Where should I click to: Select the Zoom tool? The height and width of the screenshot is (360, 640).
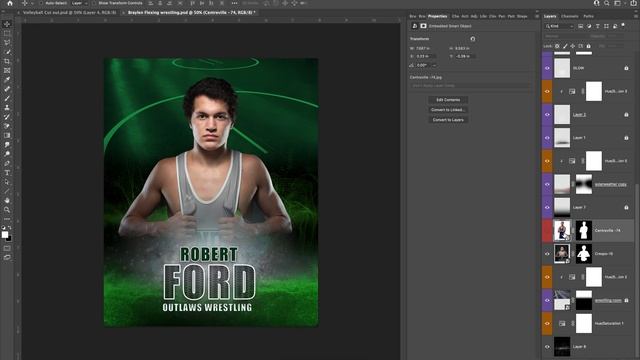[7, 210]
